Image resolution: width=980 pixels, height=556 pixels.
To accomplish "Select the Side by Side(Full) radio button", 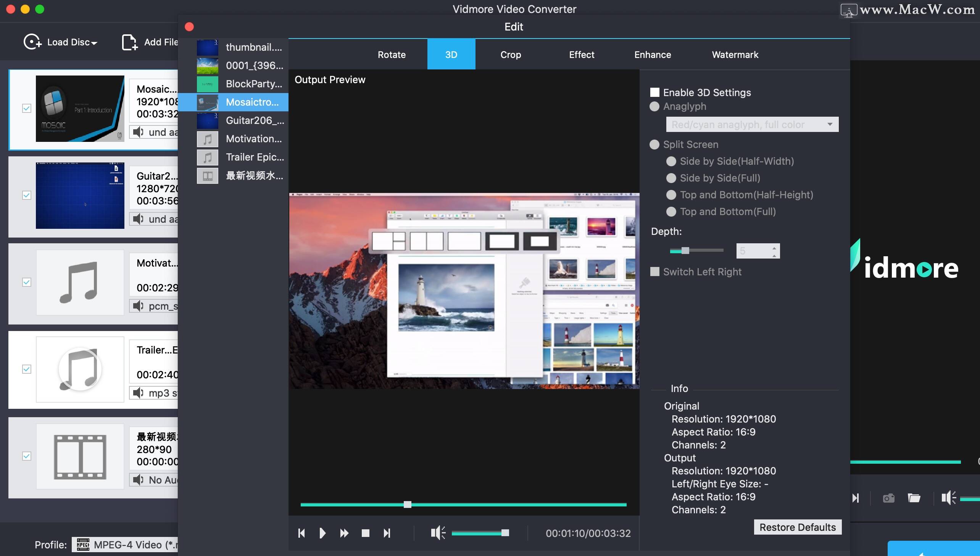I will (x=672, y=178).
